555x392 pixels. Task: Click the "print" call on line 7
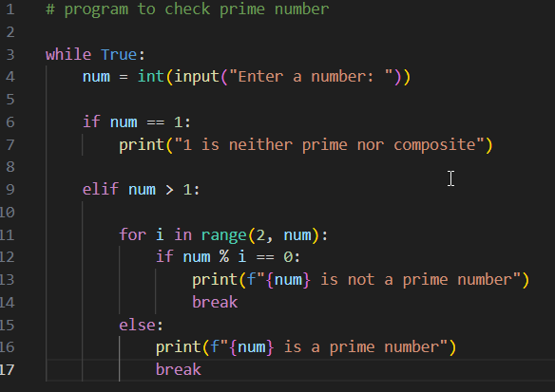click(x=142, y=145)
